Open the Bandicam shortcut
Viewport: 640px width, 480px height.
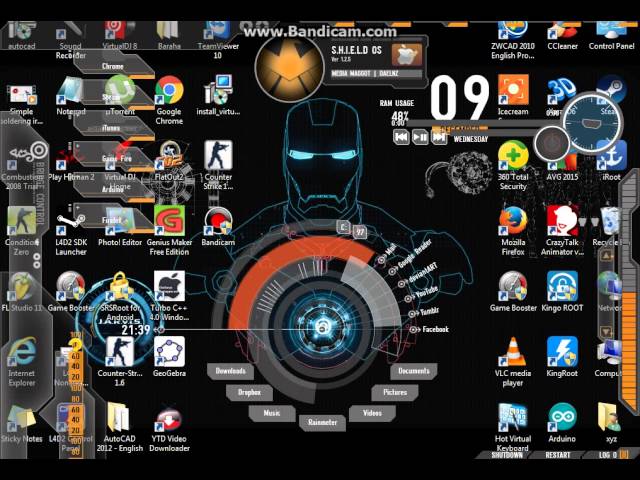[218, 221]
